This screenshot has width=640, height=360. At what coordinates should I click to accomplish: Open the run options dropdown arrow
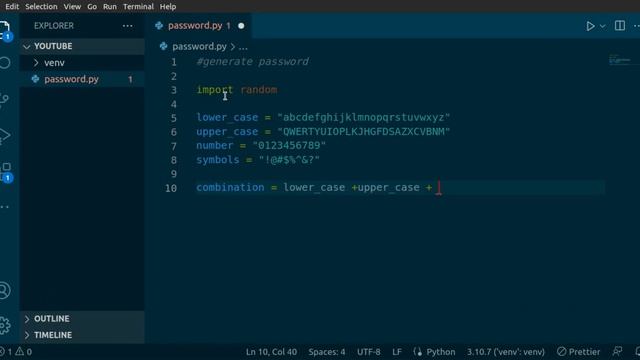tap(602, 26)
